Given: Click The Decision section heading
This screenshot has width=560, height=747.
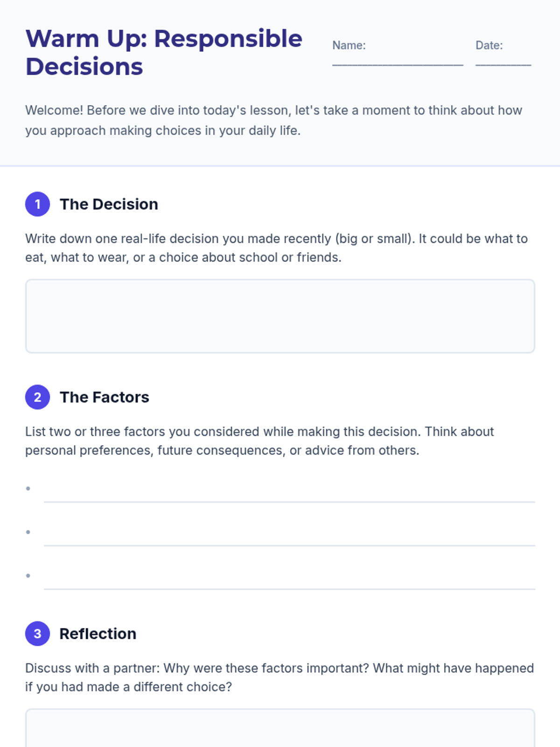Looking at the screenshot, I should pyautogui.click(x=109, y=204).
